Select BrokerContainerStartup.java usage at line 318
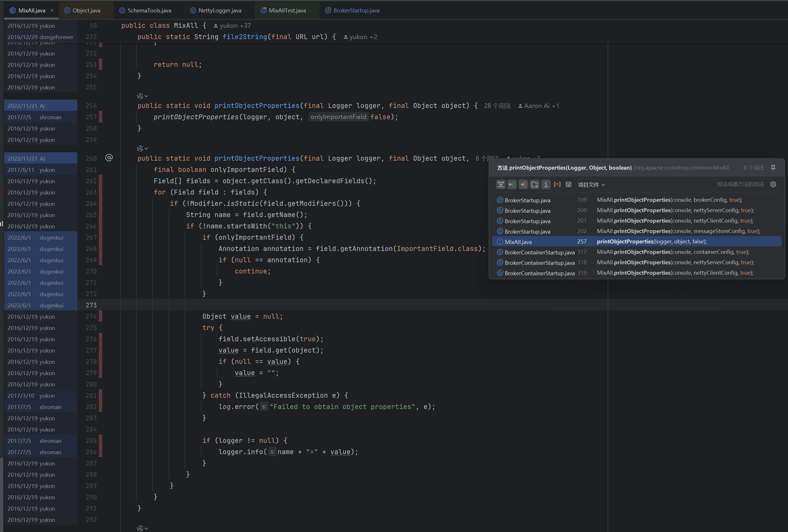Image resolution: width=788 pixels, height=532 pixels. [636, 263]
